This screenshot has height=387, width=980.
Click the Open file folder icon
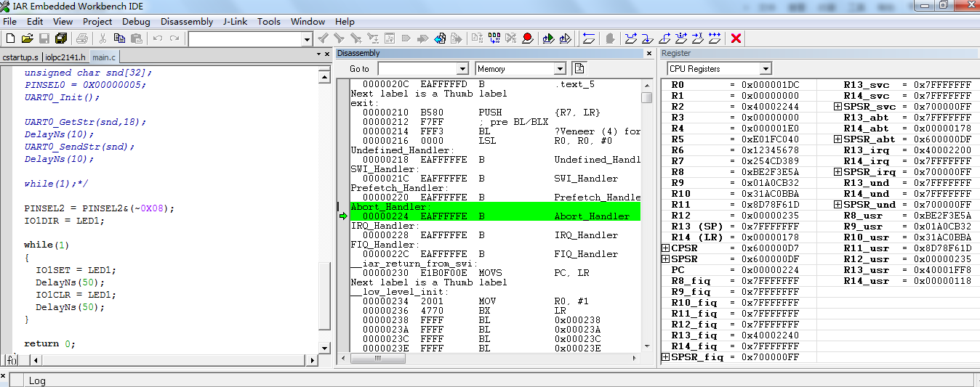(28, 38)
